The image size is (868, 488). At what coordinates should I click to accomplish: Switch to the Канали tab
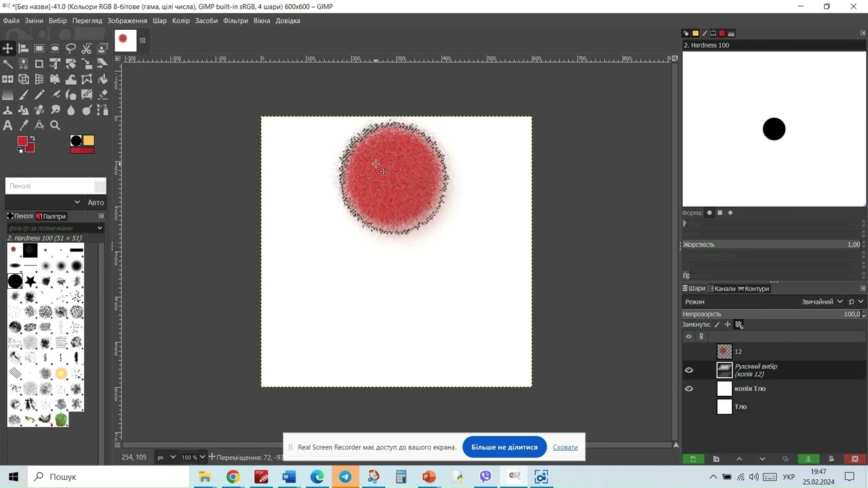(721, 289)
